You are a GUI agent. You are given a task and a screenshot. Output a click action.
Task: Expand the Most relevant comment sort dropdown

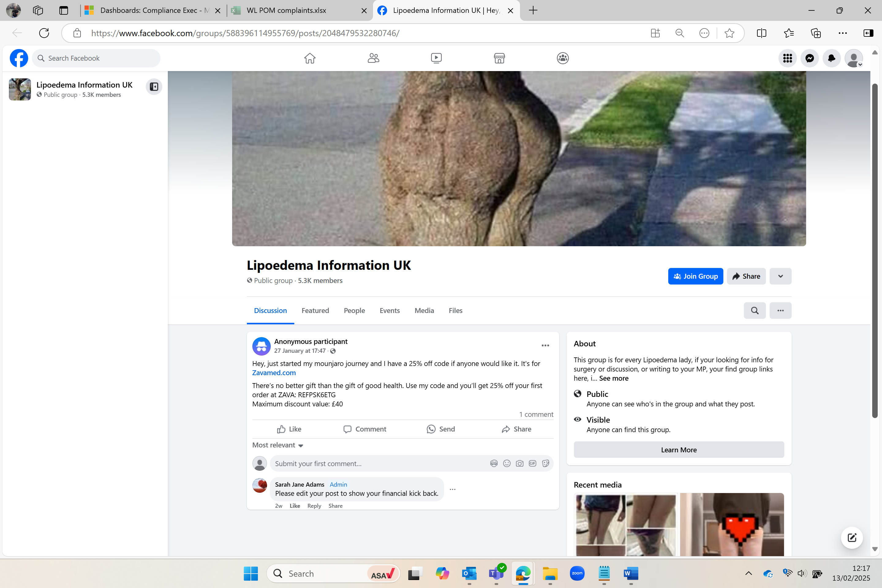(x=277, y=445)
